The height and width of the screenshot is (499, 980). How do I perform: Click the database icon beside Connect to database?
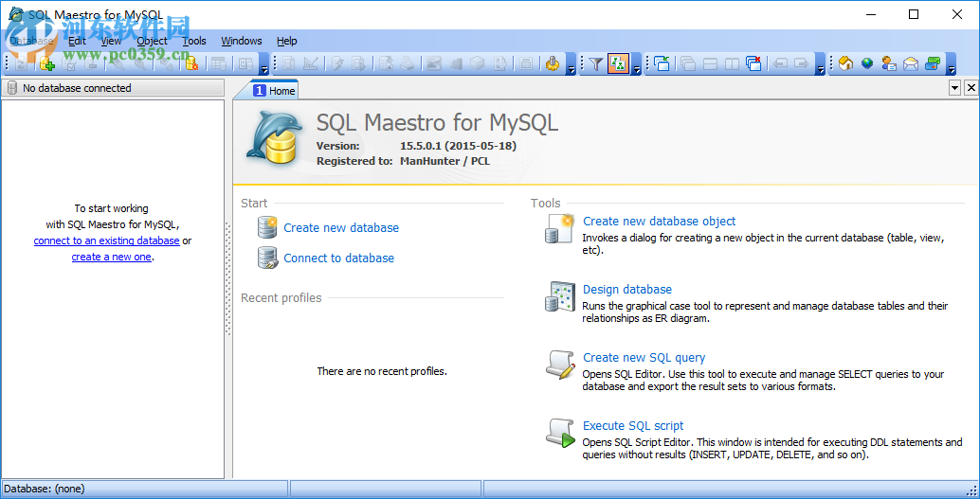[x=267, y=258]
